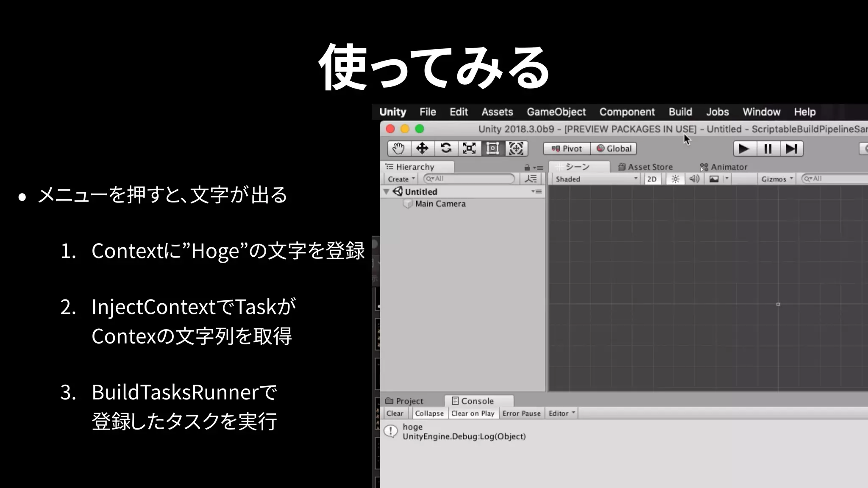Select the Hand tool in Unity toolbar
This screenshot has height=488, width=868.
pos(398,149)
